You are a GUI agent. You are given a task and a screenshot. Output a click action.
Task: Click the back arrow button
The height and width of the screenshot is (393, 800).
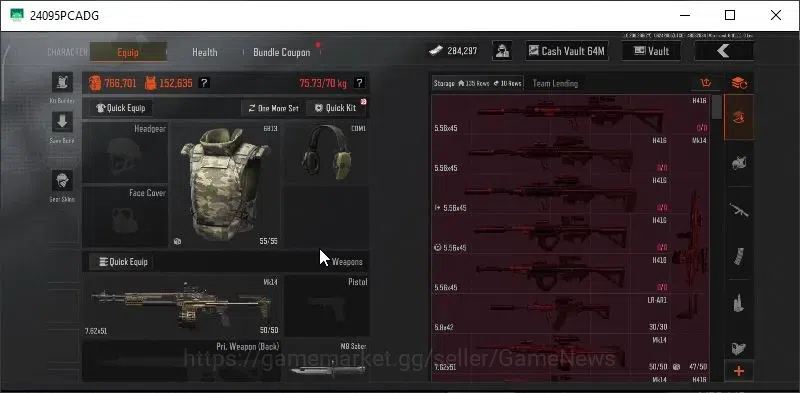pos(723,51)
